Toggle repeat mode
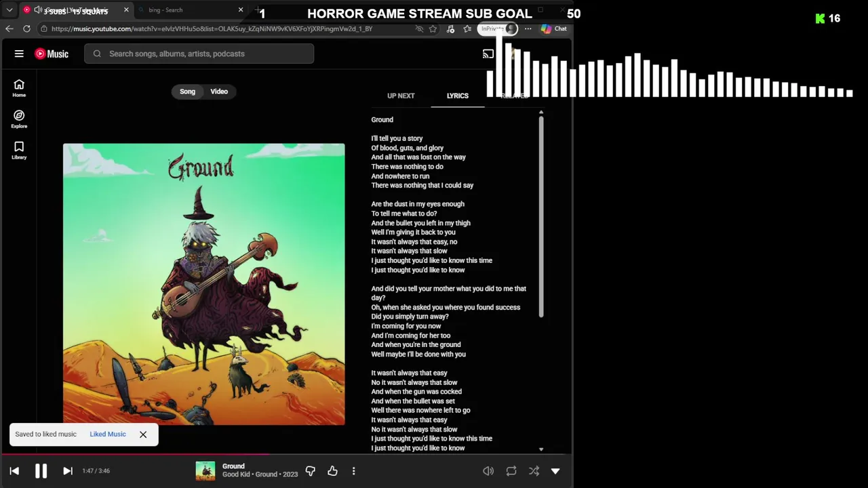 (x=511, y=471)
